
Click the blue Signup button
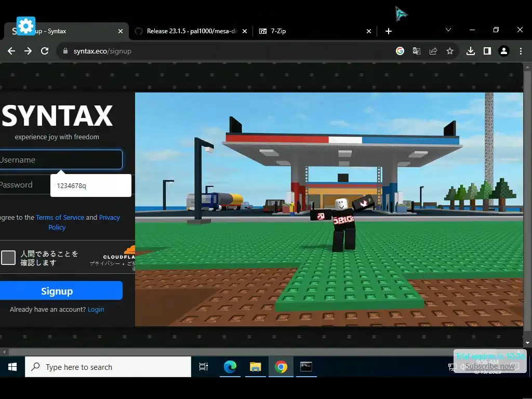coord(60,291)
